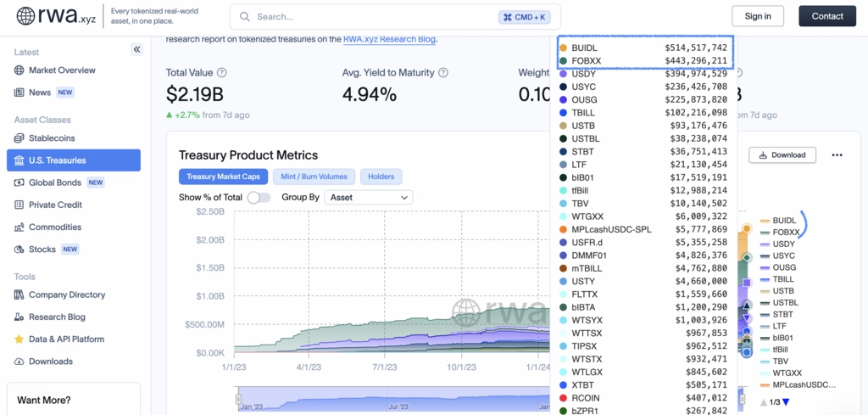Click the Global Bonds banknote icon

[19, 182]
